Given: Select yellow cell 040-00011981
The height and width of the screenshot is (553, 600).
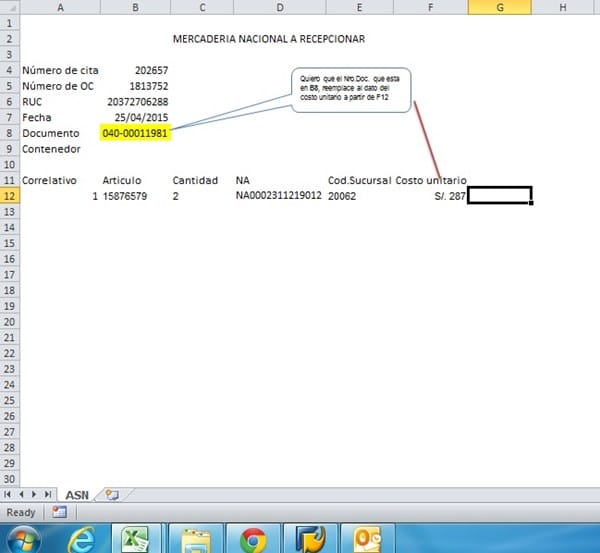Looking at the screenshot, I should [x=135, y=133].
